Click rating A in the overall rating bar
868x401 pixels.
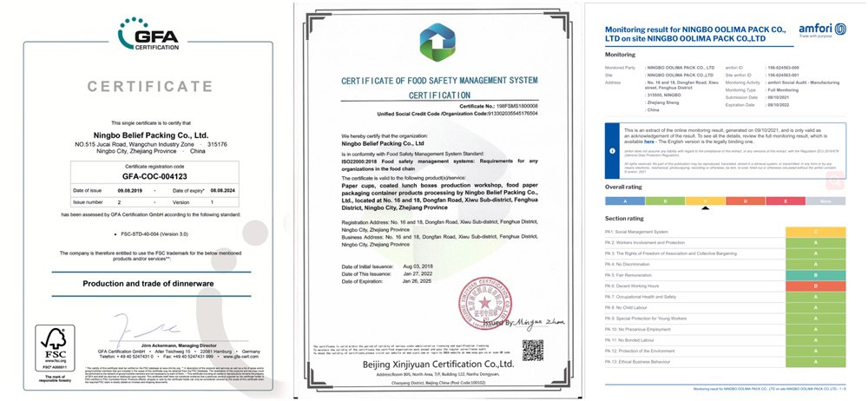(x=625, y=201)
